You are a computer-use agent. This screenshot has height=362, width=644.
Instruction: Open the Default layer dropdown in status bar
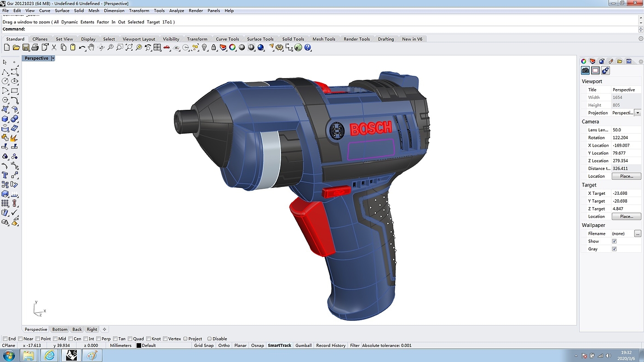pos(149,345)
